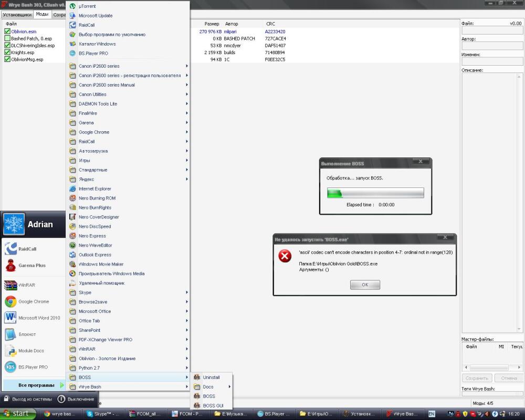Image resolution: width=525 pixels, height=420 pixels.
Task: Open BS.Player PRO in programs list
Action: coord(93,53)
